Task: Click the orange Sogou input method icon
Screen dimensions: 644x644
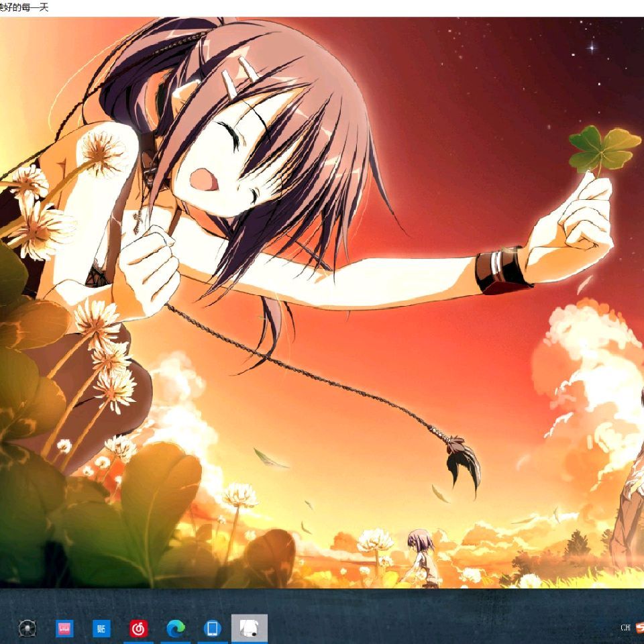Action: (x=640, y=628)
